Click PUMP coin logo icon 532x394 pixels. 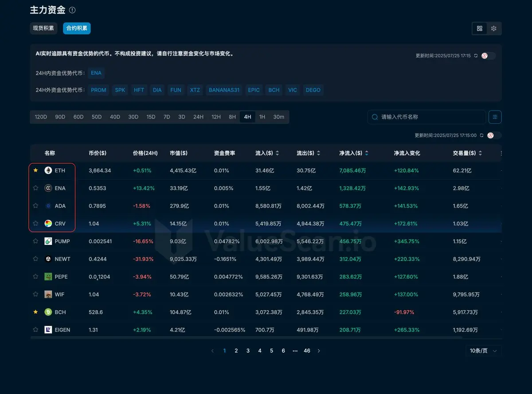48,241
